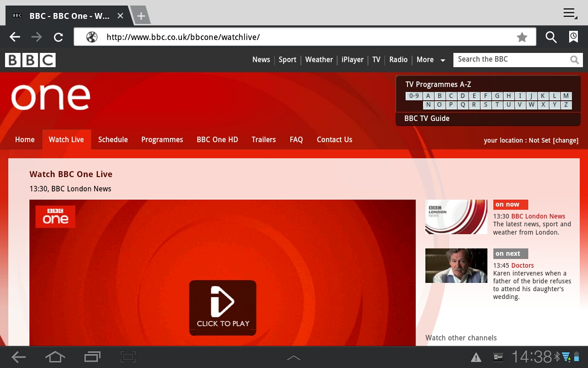Open the BBC London News link
This screenshot has width=588, height=368.
pos(538,216)
